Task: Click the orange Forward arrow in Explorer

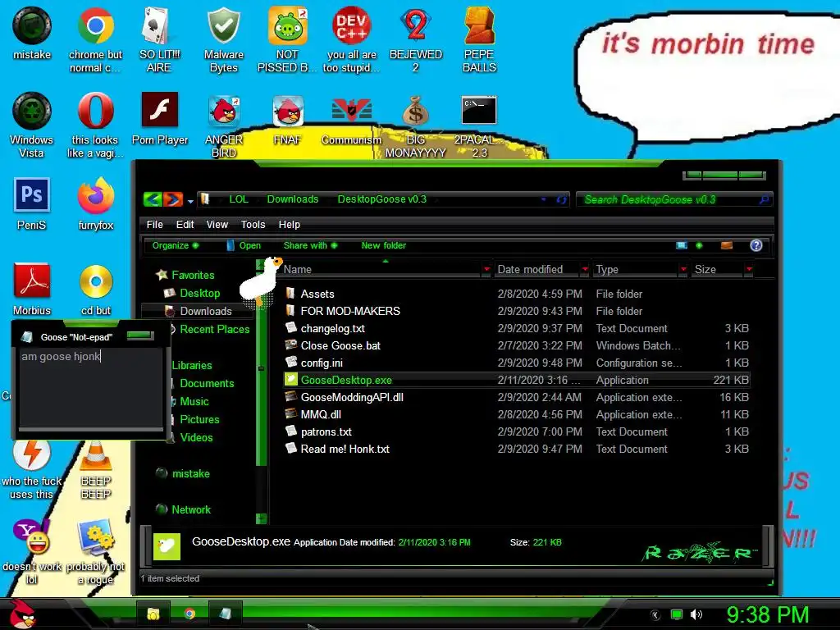Action: (173, 199)
